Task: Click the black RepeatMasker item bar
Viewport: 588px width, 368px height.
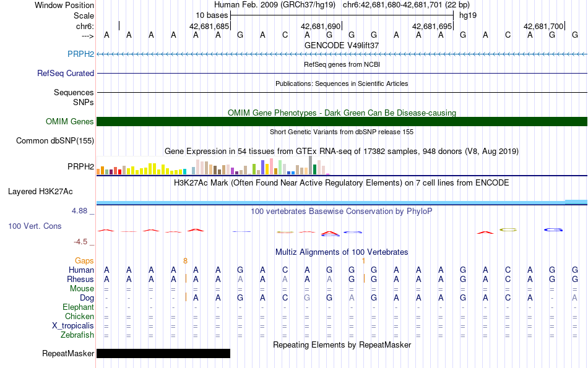Action: (163, 353)
